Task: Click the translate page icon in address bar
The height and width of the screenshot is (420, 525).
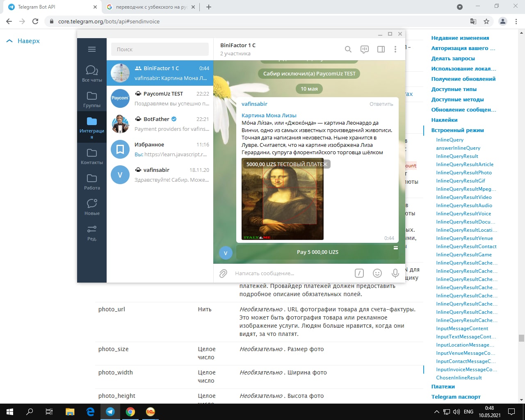Action: (473, 21)
